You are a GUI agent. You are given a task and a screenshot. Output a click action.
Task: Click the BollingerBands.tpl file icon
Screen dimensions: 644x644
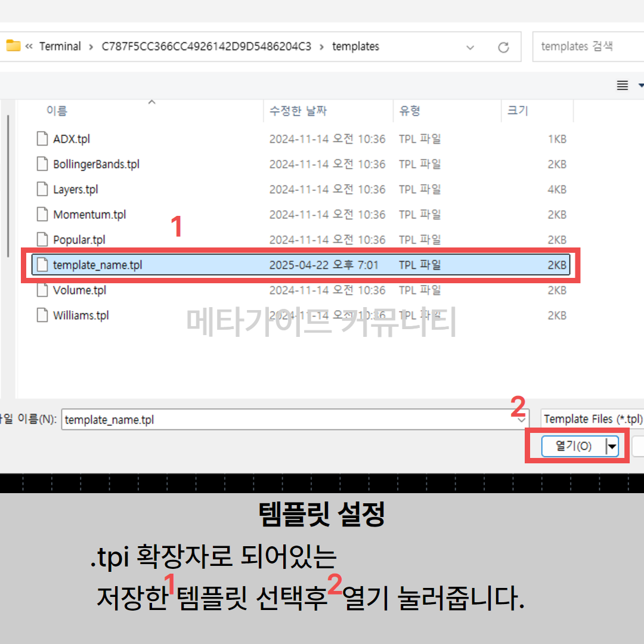click(42, 164)
